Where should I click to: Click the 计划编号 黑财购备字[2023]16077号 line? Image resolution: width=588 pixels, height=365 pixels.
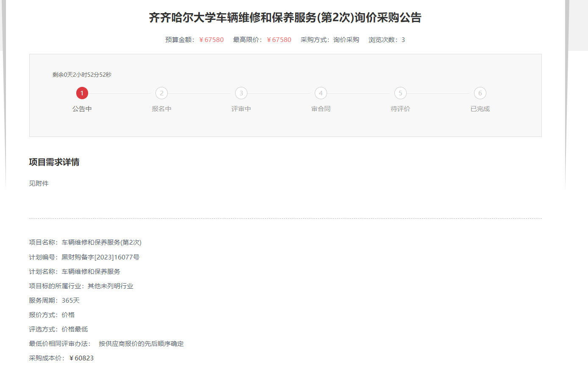pos(84,257)
